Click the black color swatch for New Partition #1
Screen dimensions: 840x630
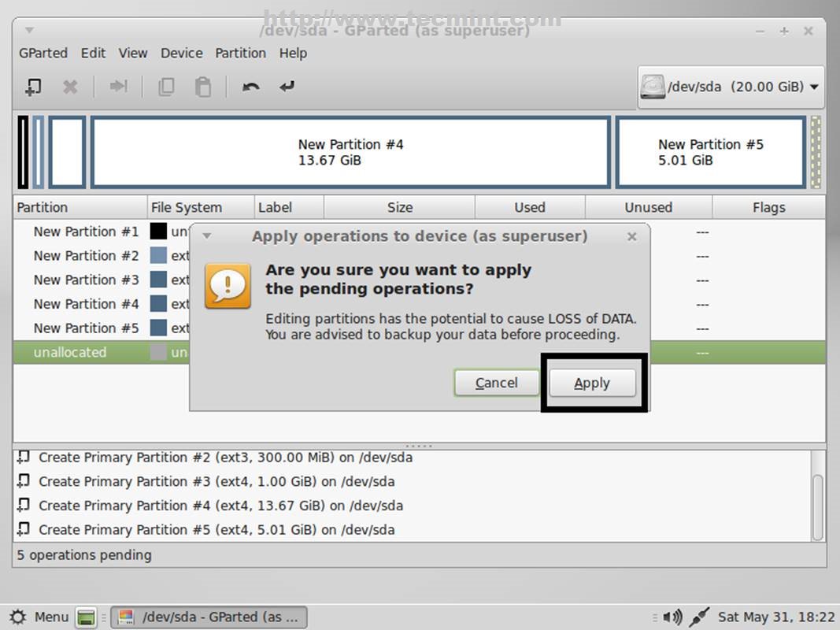(158, 232)
